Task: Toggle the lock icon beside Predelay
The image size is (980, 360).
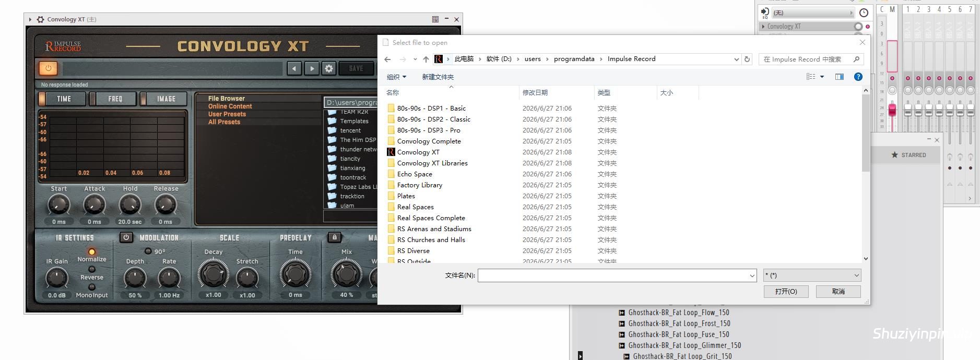Action: [335, 237]
